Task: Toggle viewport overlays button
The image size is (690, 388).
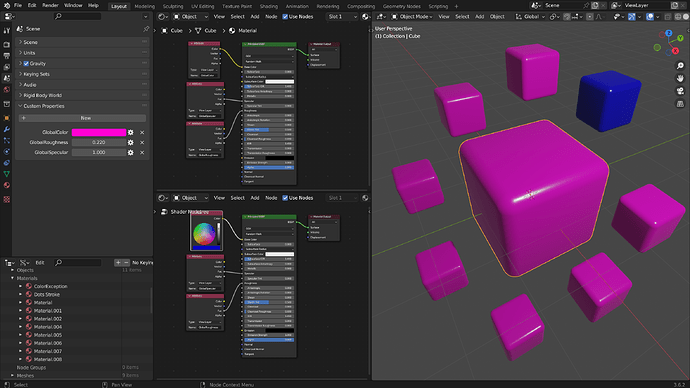Action: (650, 17)
